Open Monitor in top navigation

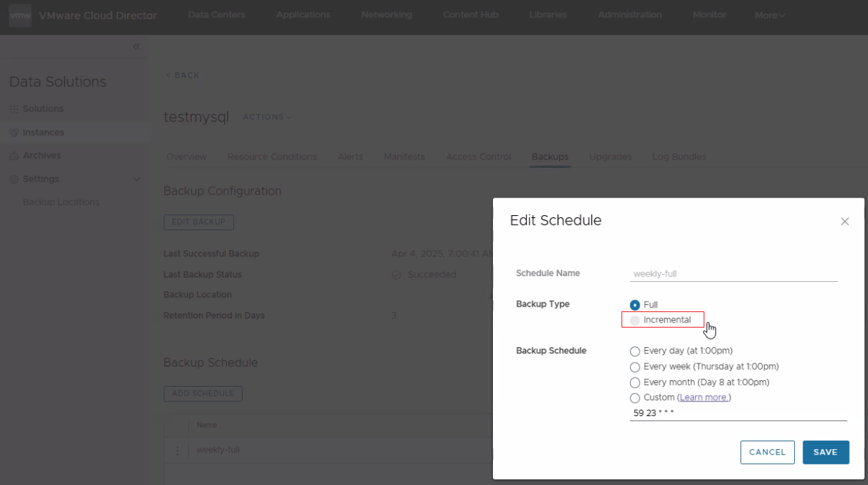tap(709, 15)
